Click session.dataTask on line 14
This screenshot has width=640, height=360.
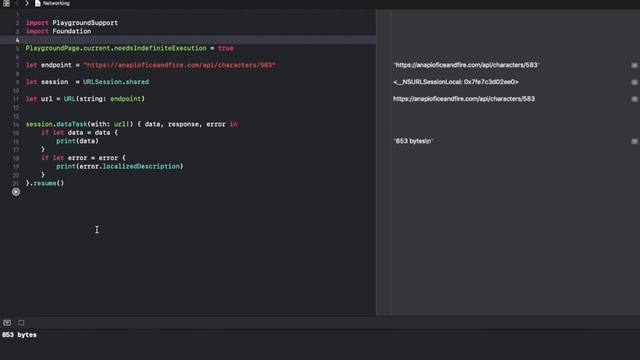tap(56, 124)
